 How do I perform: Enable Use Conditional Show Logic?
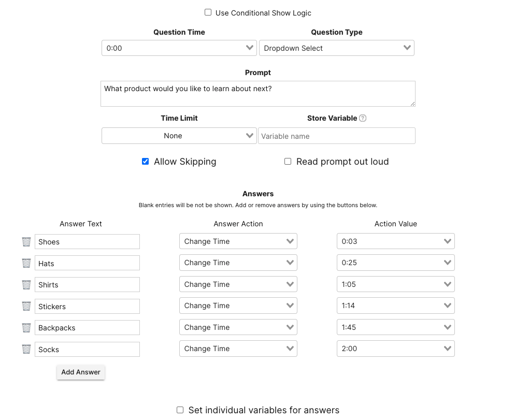click(x=208, y=12)
